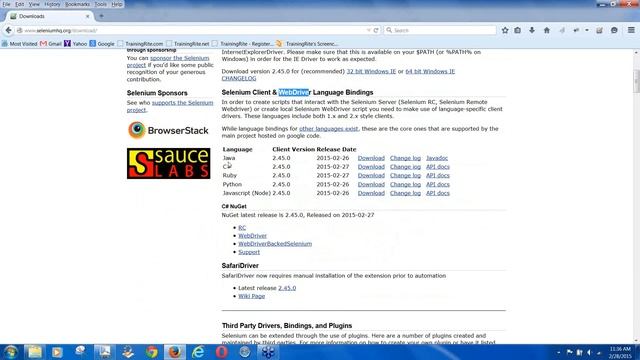Download the C# client bindings
Screen dimensions: 640x360
[371, 167]
